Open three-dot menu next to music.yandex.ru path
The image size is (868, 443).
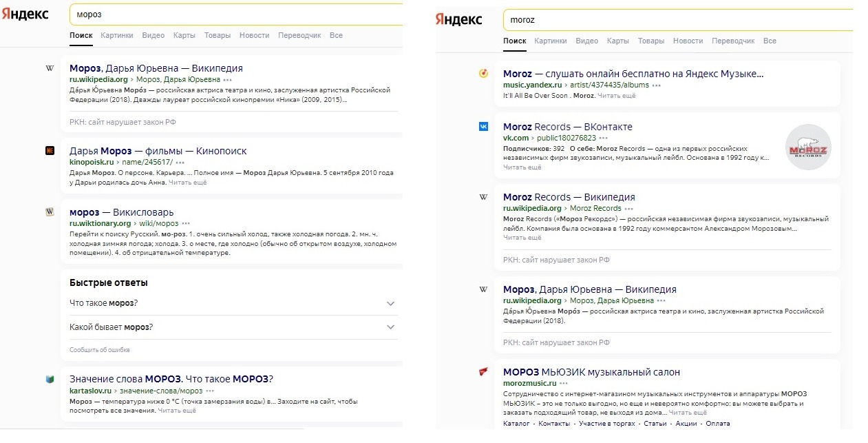click(x=656, y=85)
